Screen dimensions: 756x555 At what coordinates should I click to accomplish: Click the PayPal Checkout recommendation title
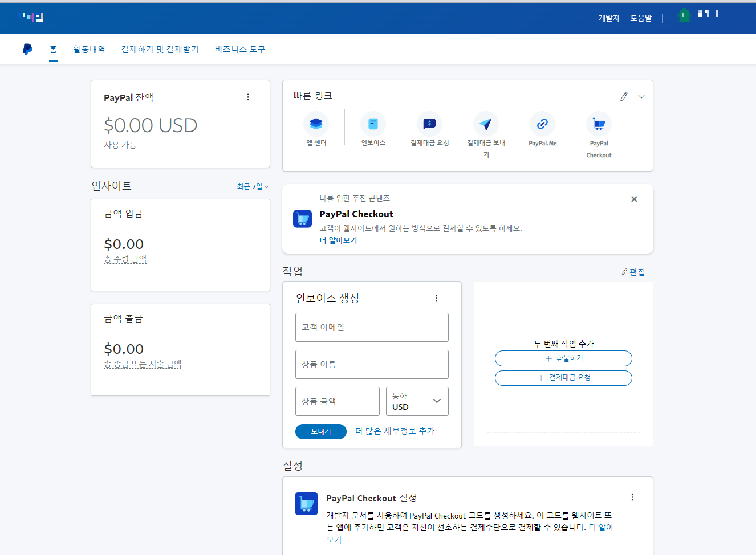click(x=356, y=214)
